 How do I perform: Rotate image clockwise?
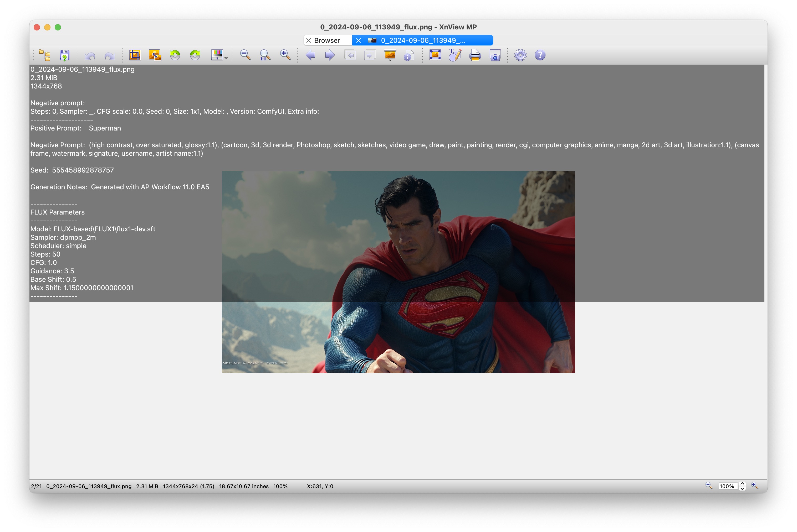pyautogui.click(x=195, y=55)
